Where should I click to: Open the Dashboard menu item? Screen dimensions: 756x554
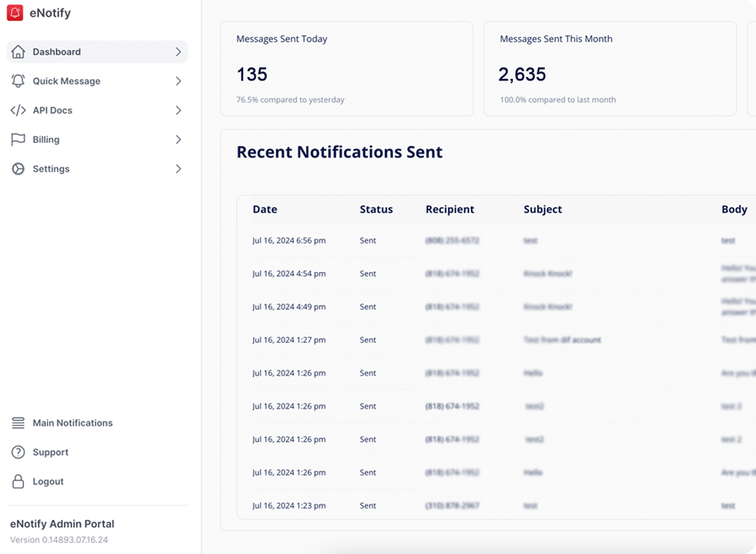pyautogui.click(x=57, y=52)
